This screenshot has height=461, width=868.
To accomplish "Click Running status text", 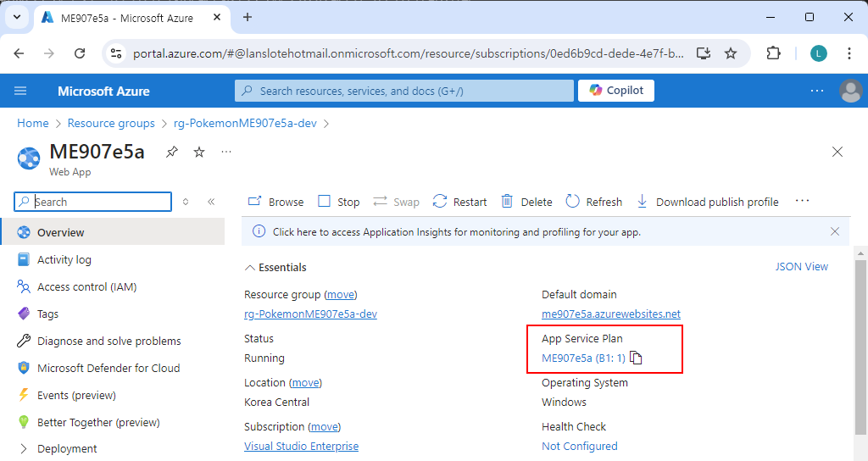I will 264,358.
